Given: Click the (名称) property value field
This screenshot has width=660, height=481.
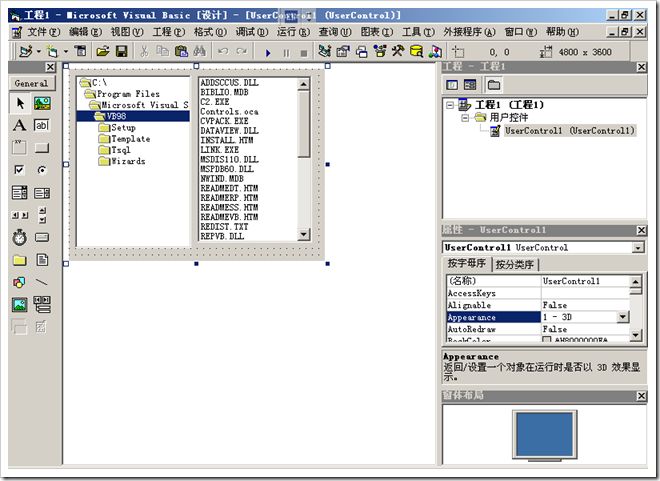Looking at the screenshot, I should pyautogui.click(x=585, y=281).
